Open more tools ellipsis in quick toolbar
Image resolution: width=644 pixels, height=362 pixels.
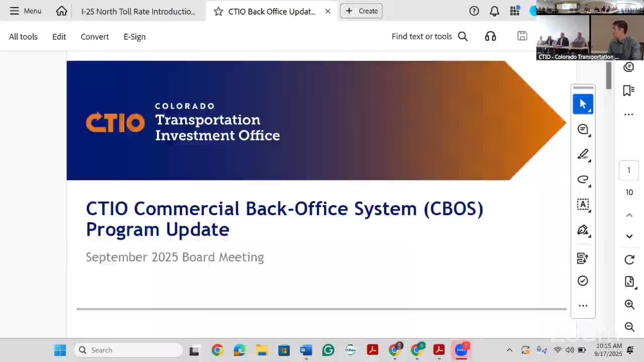click(583, 306)
